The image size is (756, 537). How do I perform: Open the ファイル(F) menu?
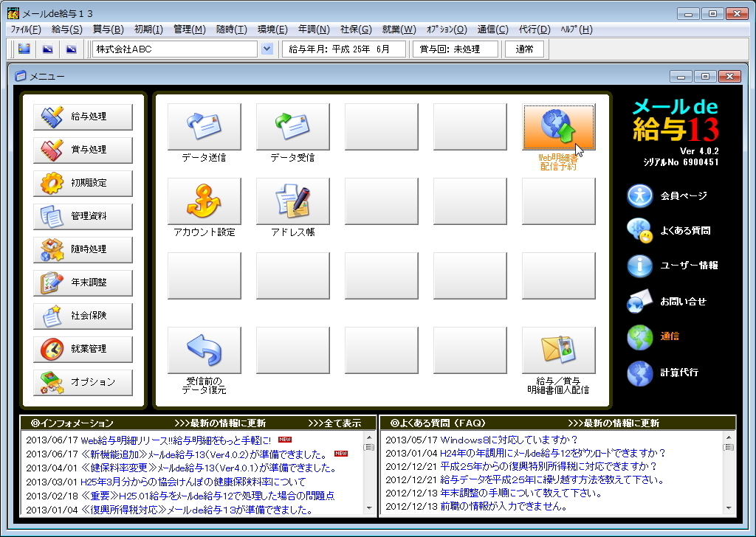point(26,30)
